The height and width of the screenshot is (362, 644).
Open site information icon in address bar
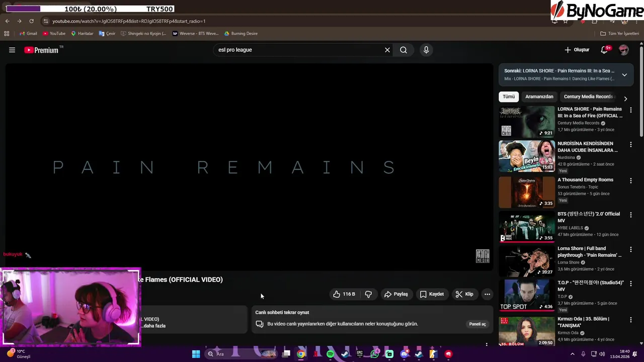tap(46, 21)
